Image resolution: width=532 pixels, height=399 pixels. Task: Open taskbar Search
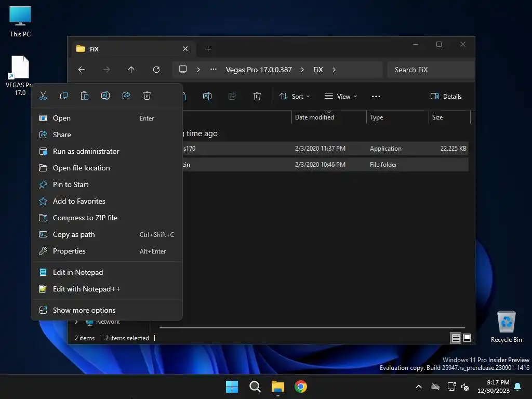click(255, 387)
